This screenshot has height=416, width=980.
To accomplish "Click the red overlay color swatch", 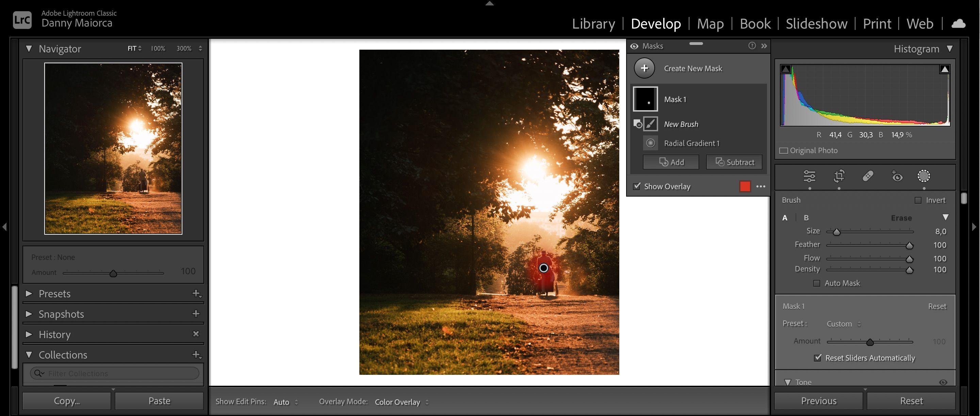I will (745, 186).
